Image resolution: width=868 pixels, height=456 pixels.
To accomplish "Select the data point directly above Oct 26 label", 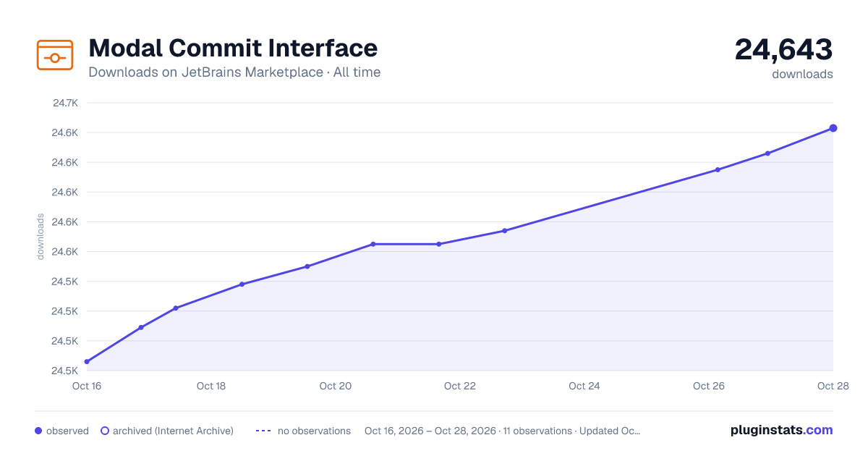I will (718, 170).
